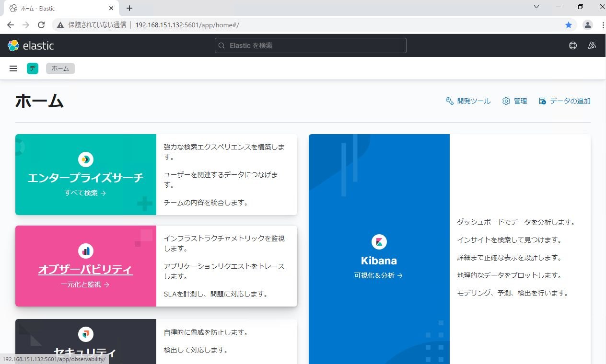
Task: Focus the Elastic を検索 search field
Action: (310, 45)
